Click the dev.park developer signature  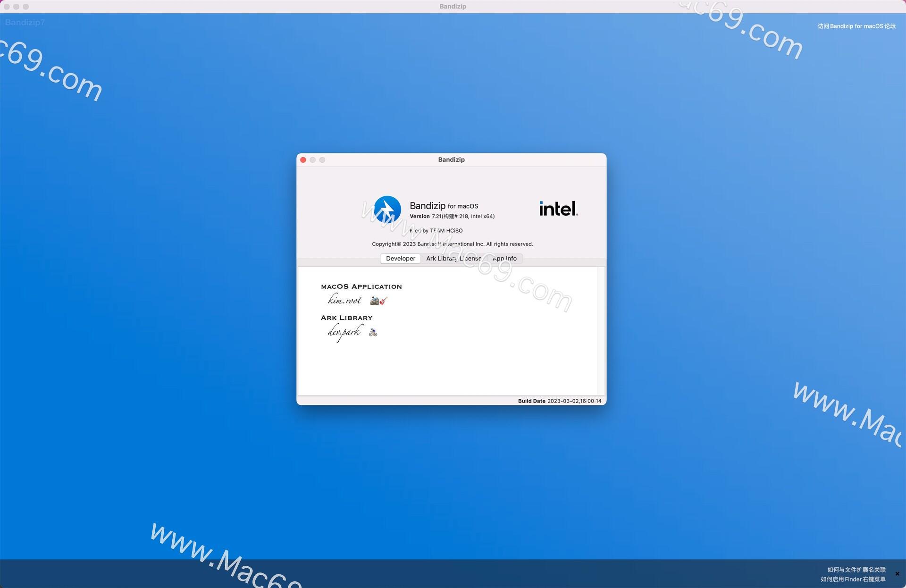344,332
